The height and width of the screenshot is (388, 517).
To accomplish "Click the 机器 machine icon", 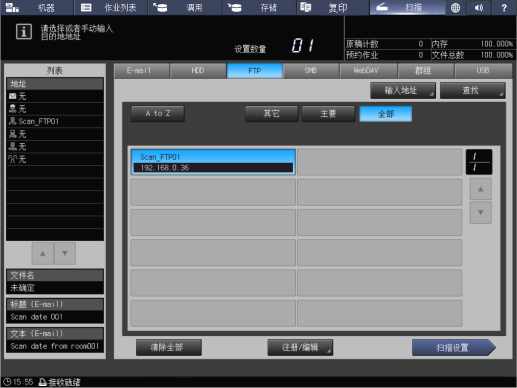I will pyautogui.click(x=12, y=7).
